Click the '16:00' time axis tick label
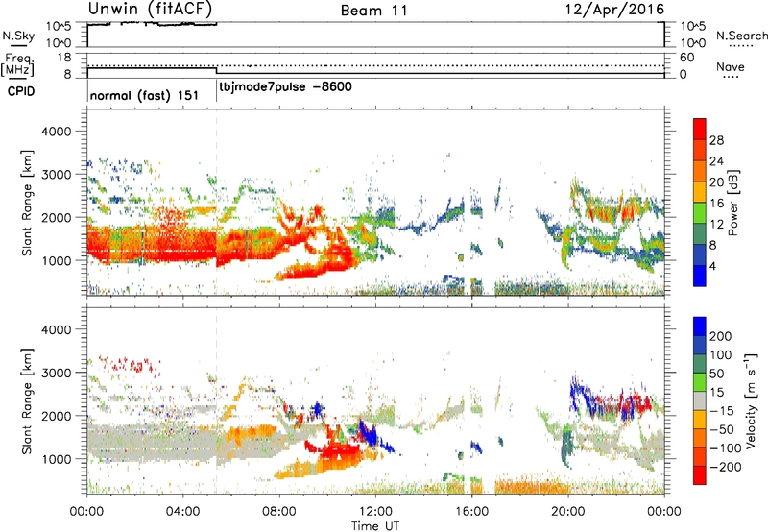This screenshot has height=532, width=768. pos(471,512)
